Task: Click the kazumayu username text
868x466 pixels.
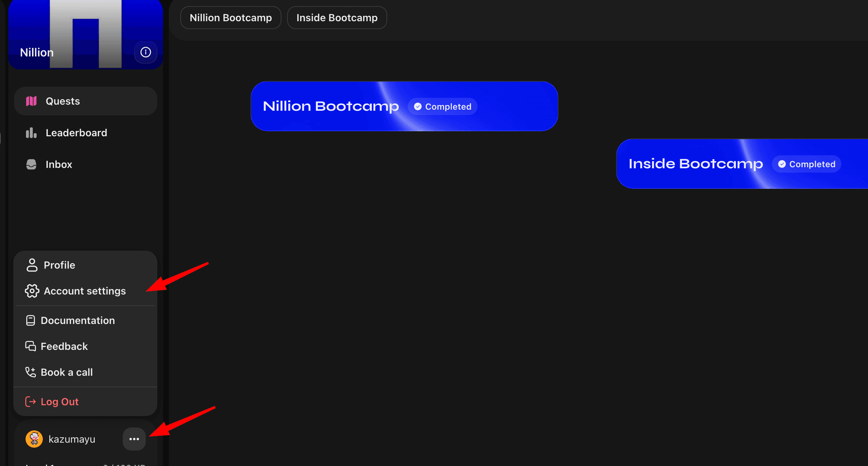Action: click(x=72, y=439)
